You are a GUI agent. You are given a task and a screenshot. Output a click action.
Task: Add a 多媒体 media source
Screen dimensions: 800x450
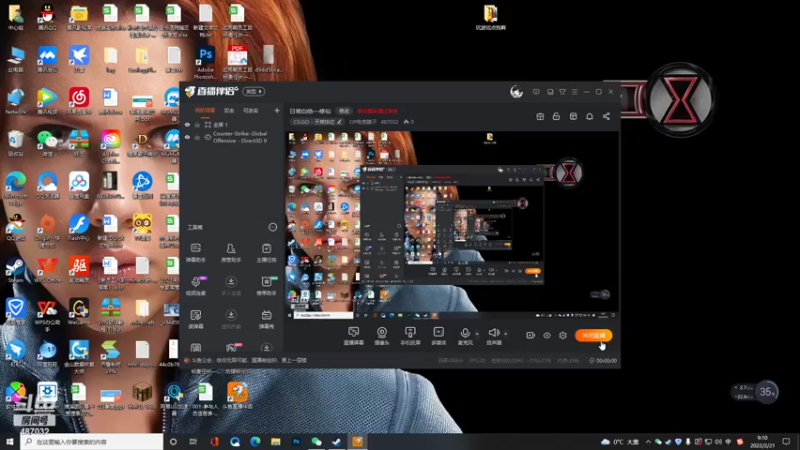coord(438,336)
